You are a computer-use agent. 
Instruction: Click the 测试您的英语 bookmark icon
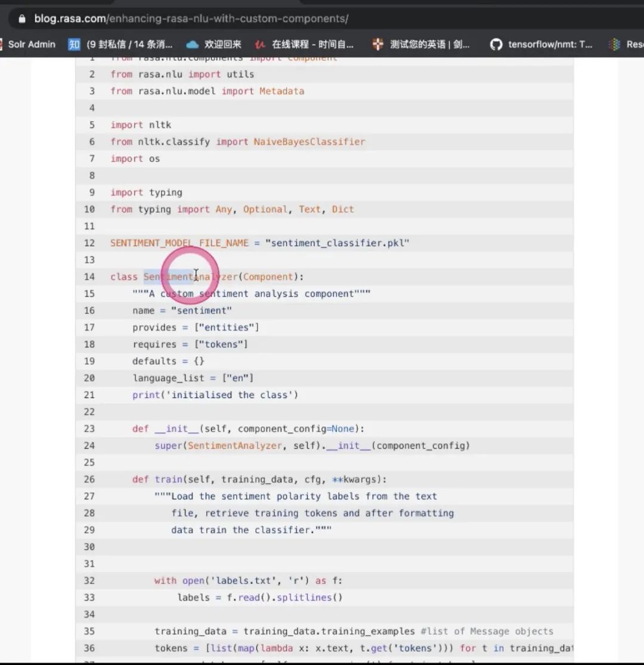tap(377, 44)
